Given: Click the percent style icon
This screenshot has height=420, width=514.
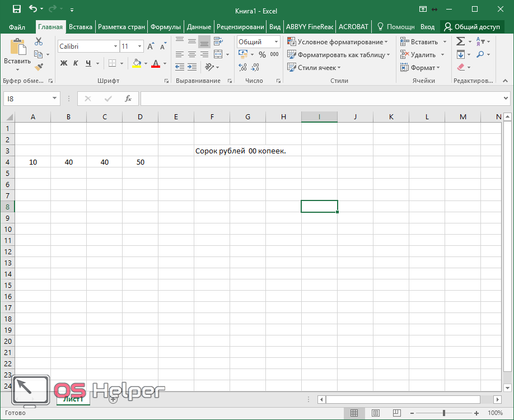Looking at the screenshot, I should [262, 55].
